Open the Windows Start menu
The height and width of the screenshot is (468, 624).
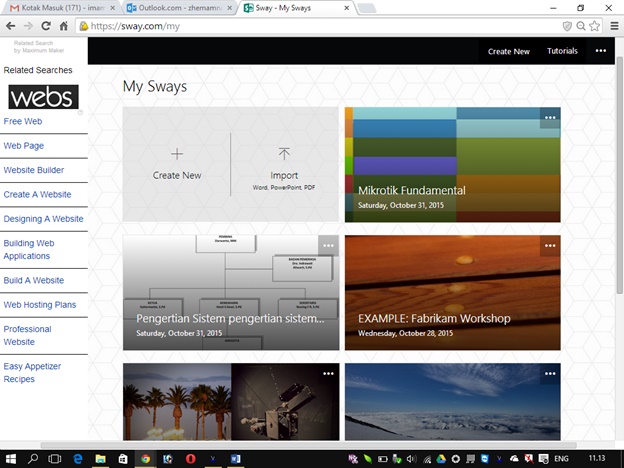point(11,459)
